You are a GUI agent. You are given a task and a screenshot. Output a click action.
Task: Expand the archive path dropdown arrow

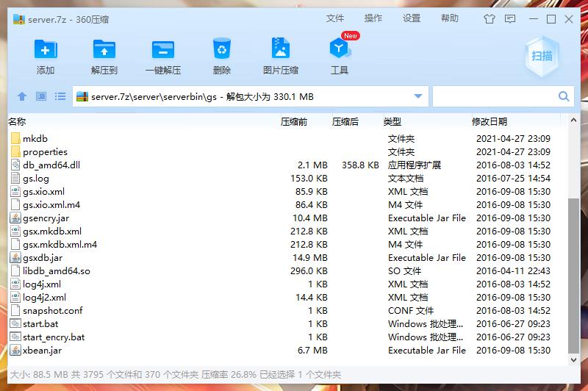click(x=419, y=96)
